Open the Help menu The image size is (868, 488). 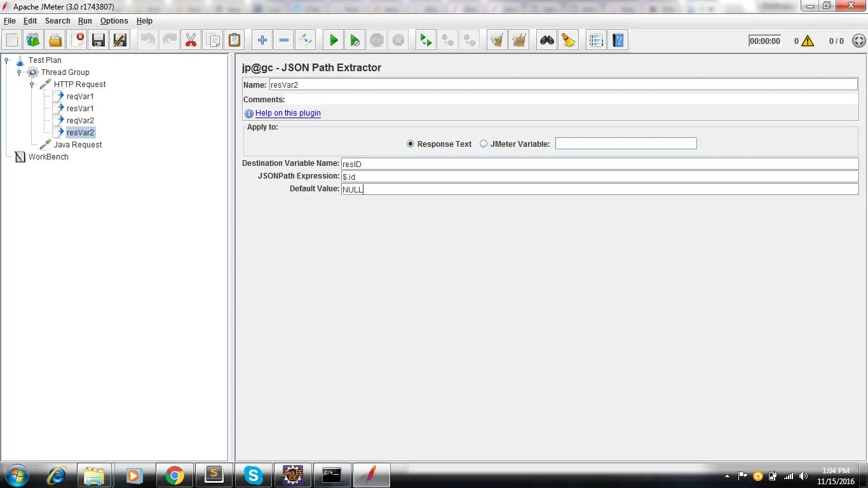[x=144, y=21]
